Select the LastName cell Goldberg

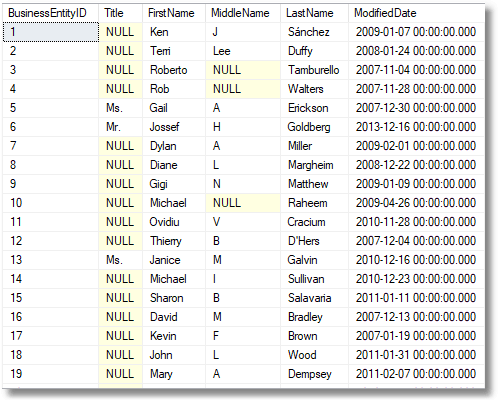point(315,127)
